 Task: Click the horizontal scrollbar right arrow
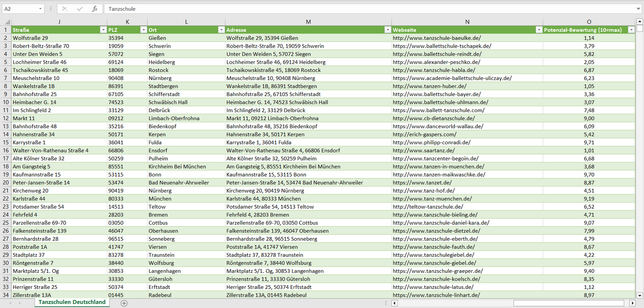click(x=632, y=303)
